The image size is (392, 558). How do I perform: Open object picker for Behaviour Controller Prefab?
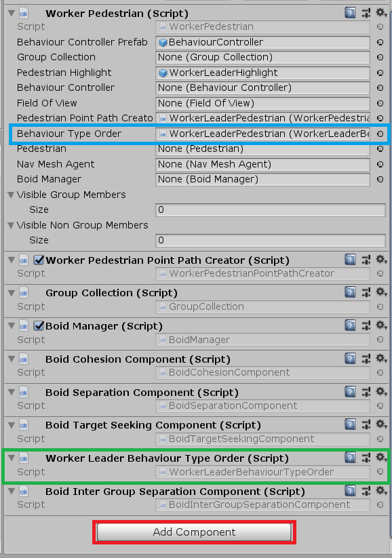coord(380,42)
